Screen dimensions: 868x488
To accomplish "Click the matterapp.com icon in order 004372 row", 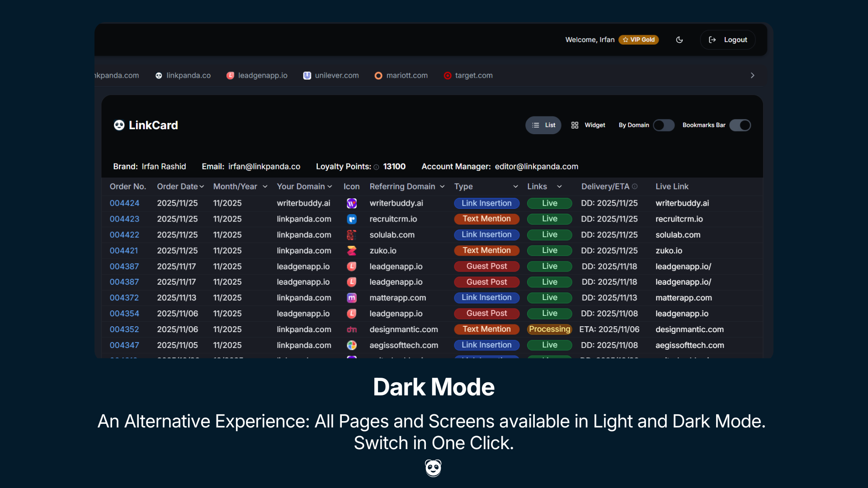I will tap(352, 298).
